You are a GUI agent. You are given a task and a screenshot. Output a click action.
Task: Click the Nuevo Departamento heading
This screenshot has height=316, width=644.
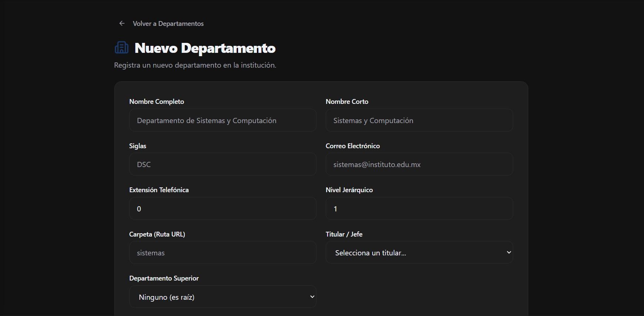click(205, 48)
